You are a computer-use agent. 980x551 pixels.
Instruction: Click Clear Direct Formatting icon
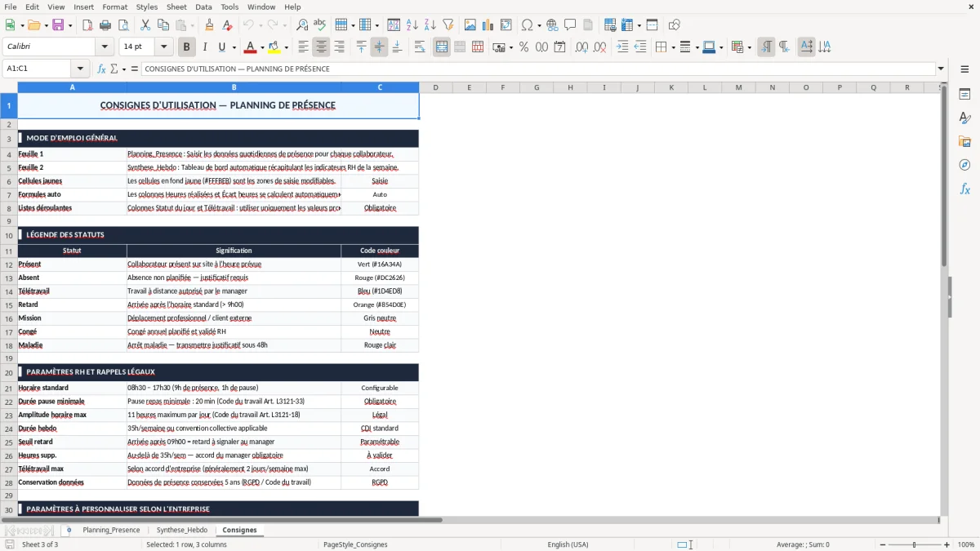227,25
